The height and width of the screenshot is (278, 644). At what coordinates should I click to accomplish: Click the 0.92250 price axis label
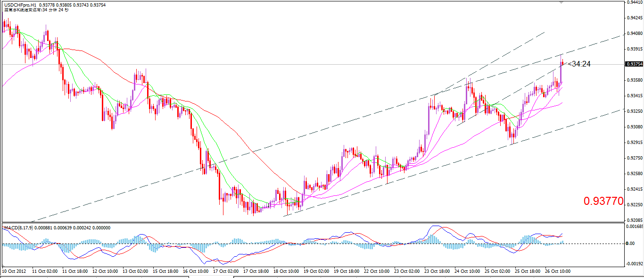click(634, 205)
